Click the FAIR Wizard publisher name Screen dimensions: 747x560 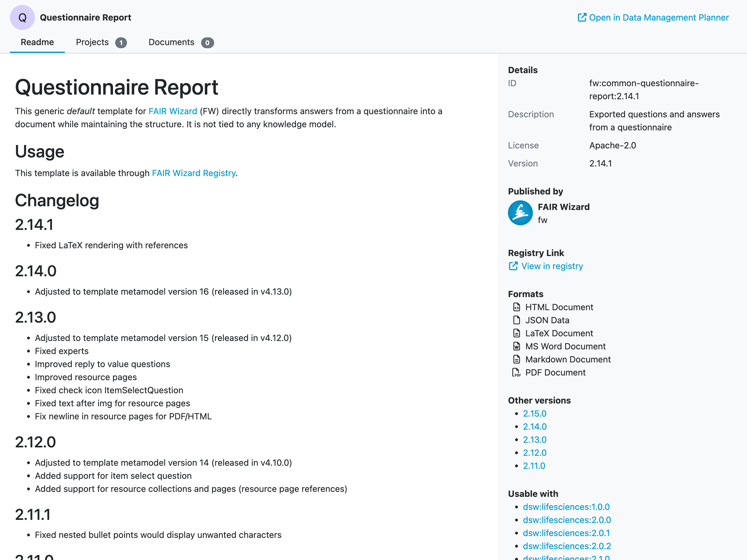tap(564, 207)
